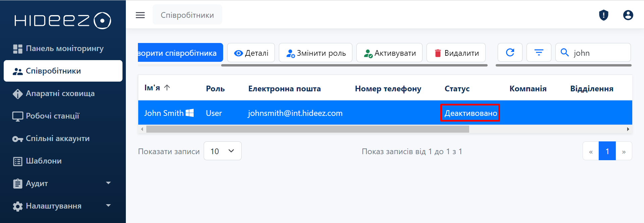The image size is (644, 223).
Task: Go to Панель моніторингу
Action: (x=64, y=48)
